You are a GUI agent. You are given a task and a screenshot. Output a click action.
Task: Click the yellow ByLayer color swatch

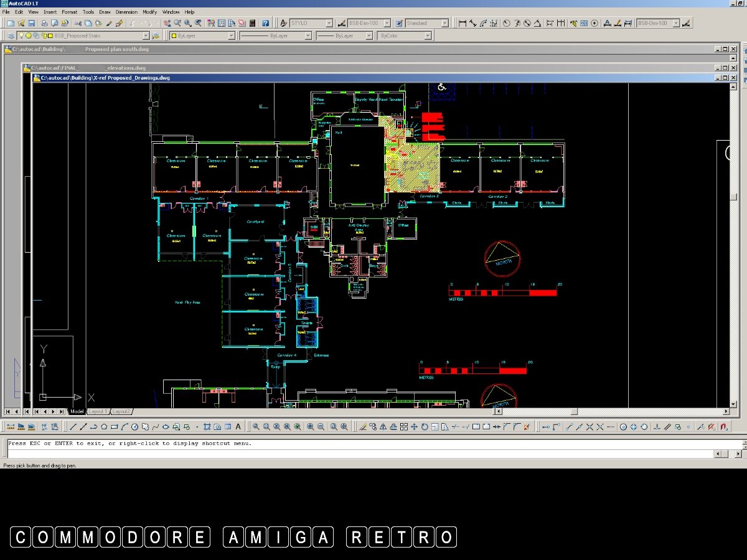pyautogui.click(x=174, y=36)
